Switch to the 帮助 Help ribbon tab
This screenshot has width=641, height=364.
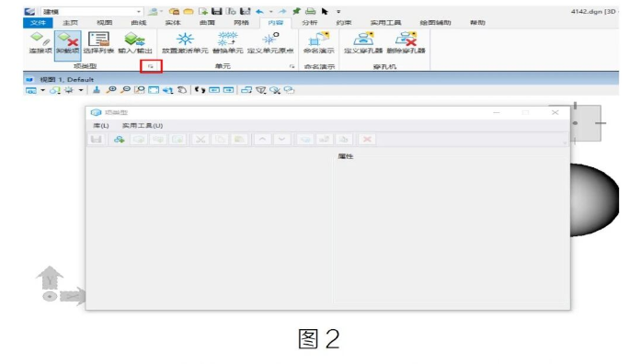click(x=477, y=23)
